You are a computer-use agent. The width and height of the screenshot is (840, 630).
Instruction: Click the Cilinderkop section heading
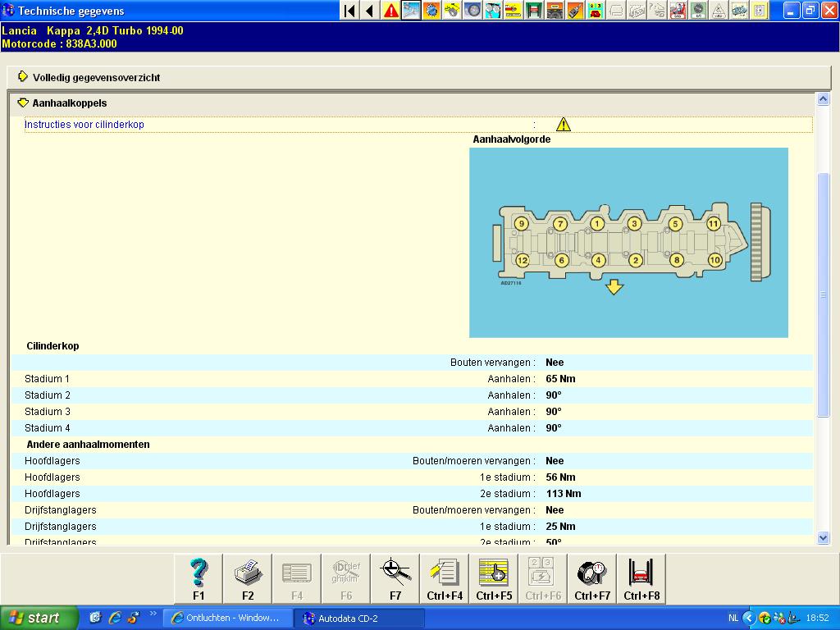pyautogui.click(x=52, y=346)
